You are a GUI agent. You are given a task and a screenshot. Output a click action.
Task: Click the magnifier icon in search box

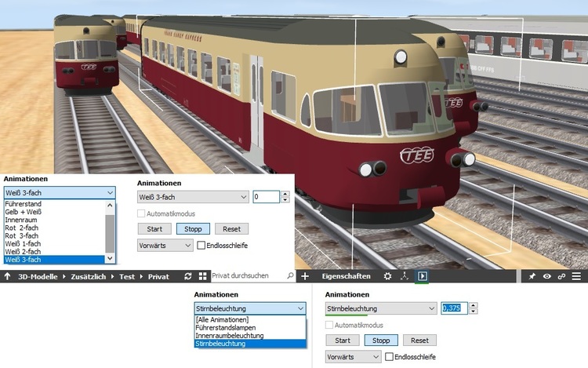click(x=290, y=275)
